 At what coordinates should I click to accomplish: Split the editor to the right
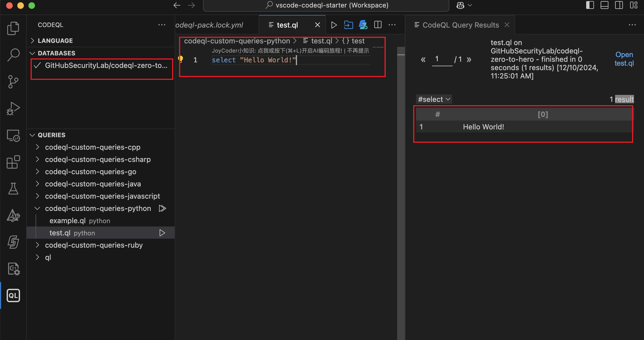coord(378,25)
